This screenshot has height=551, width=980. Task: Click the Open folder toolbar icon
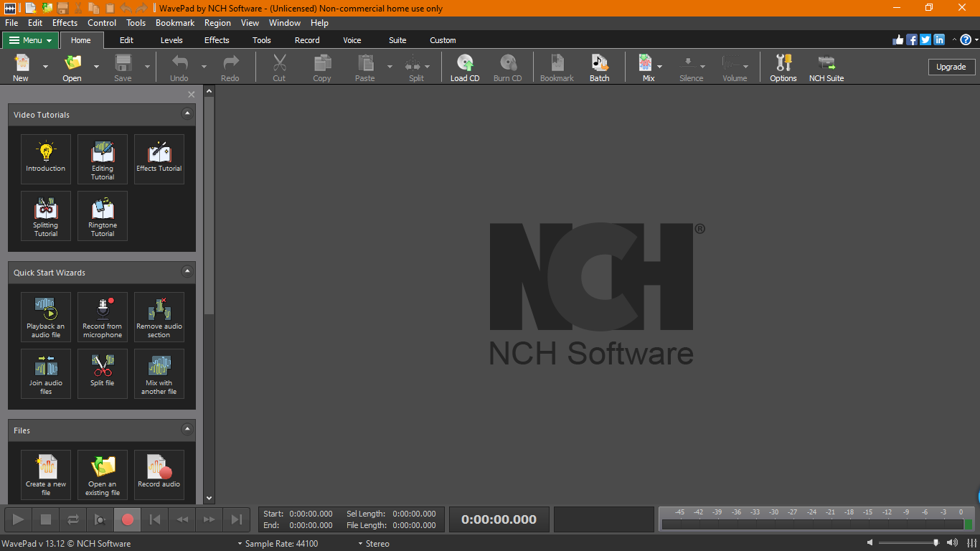pos(72,67)
